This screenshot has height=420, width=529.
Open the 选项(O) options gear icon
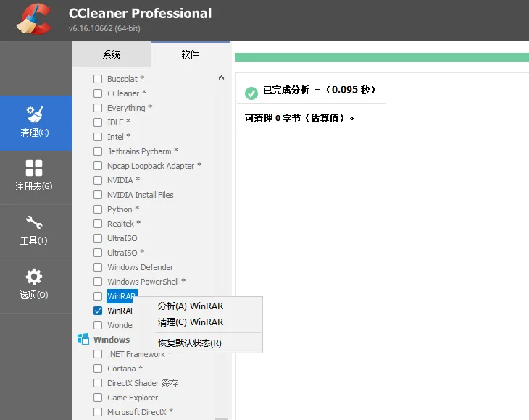pos(34,277)
